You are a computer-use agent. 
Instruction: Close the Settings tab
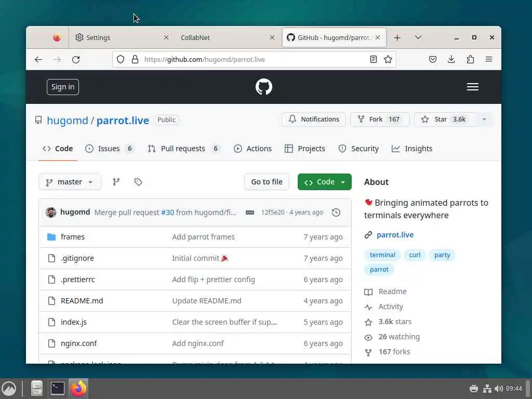(x=166, y=37)
